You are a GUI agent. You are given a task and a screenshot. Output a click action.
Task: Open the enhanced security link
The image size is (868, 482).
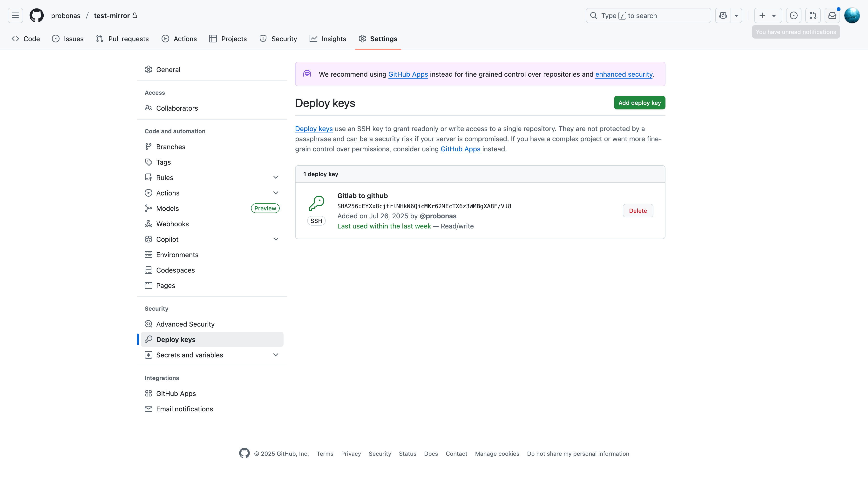click(x=623, y=74)
